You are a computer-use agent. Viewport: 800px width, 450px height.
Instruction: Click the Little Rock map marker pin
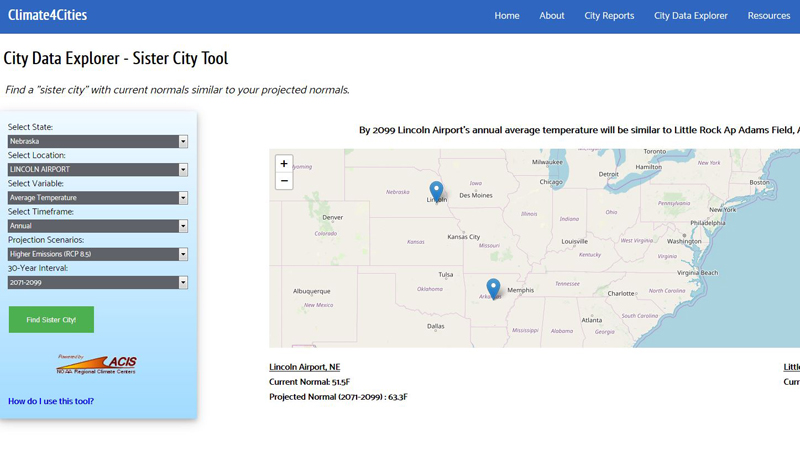point(493,288)
